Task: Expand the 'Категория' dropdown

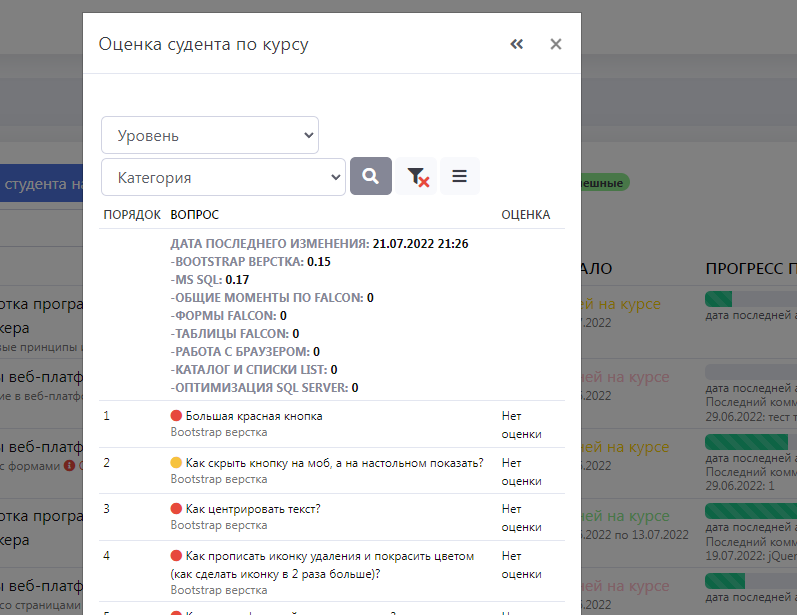Action: point(223,177)
